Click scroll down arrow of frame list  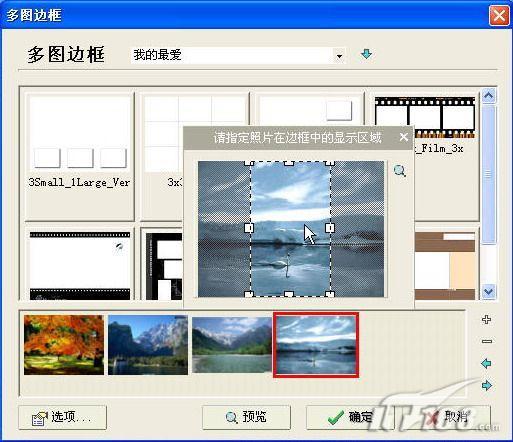click(489, 292)
